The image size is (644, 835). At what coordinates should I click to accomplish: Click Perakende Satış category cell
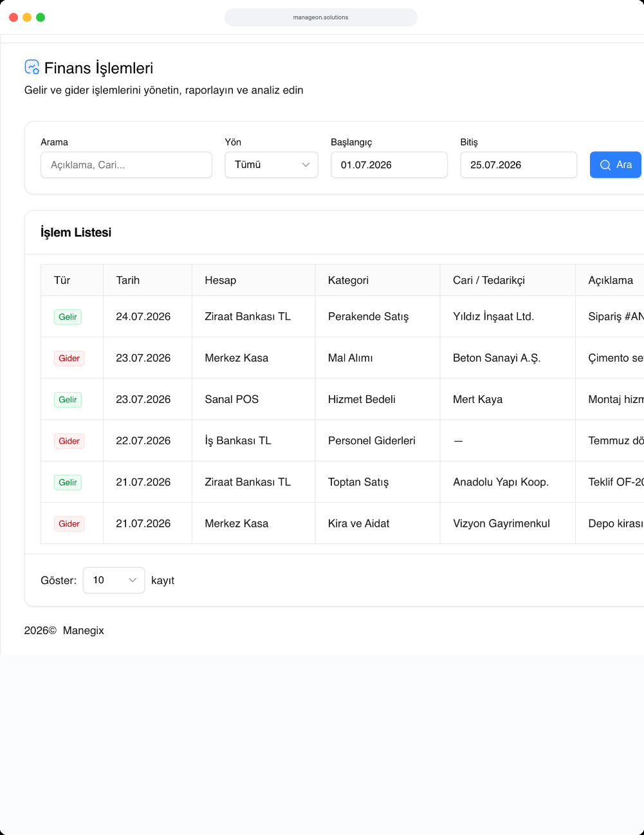(x=378, y=317)
